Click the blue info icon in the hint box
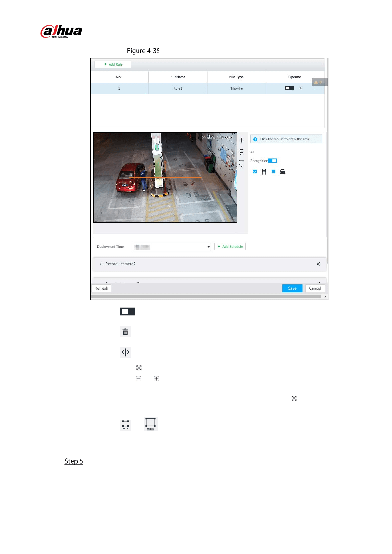This screenshot has height=554, width=392. click(x=255, y=139)
